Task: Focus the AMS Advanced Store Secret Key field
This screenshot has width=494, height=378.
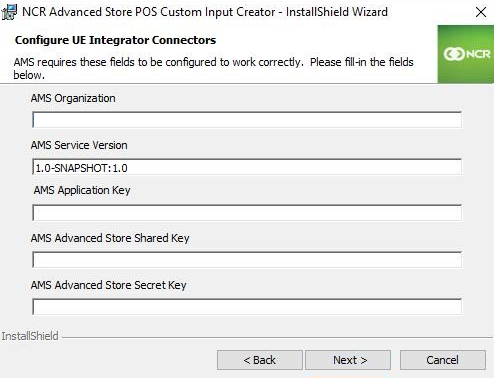Action: tap(247, 307)
